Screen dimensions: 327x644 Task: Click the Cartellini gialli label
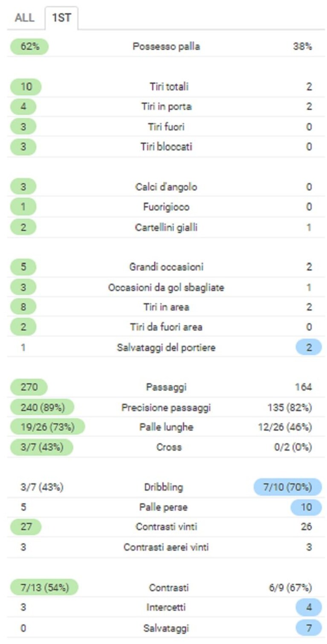pos(166,227)
